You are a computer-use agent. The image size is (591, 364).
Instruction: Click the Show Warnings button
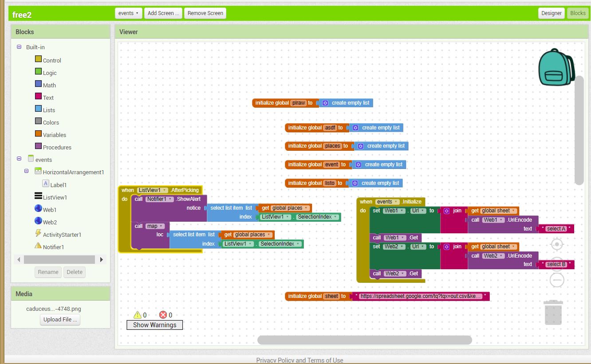tap(154, 325)
